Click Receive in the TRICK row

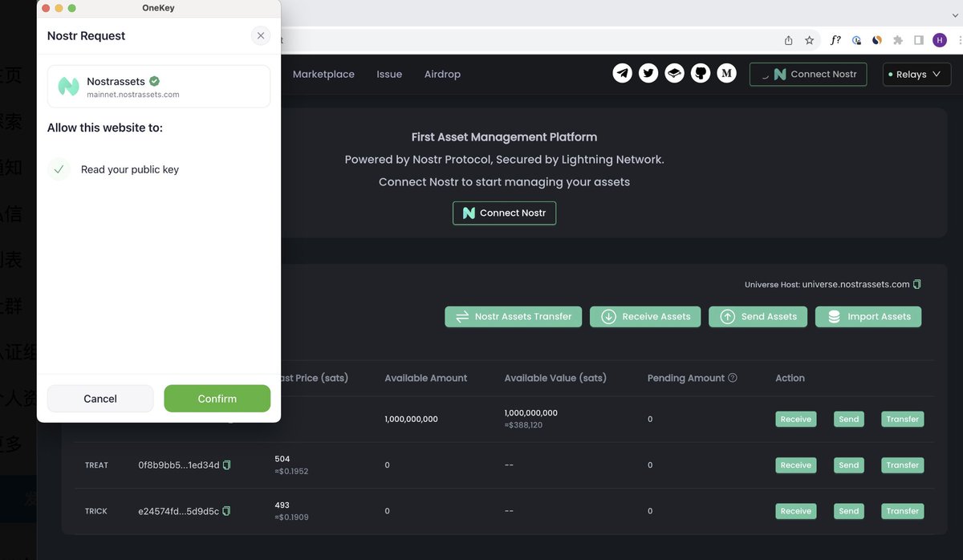pyautogui.click(x=796, y=511)
